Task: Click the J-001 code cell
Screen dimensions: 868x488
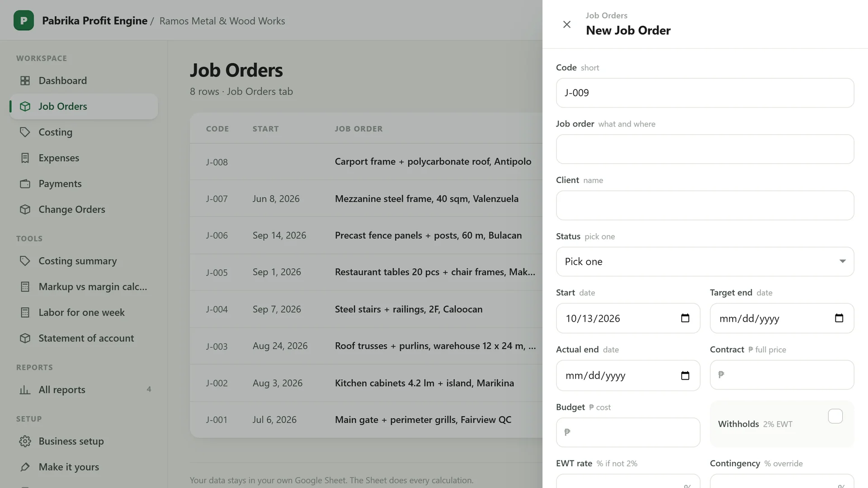Action: coord(217,420)
